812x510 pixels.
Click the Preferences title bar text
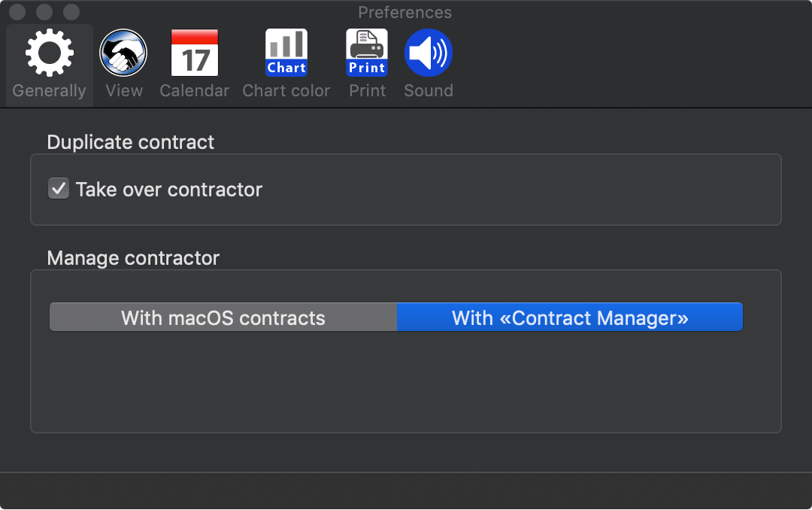[x=405, y=13]
